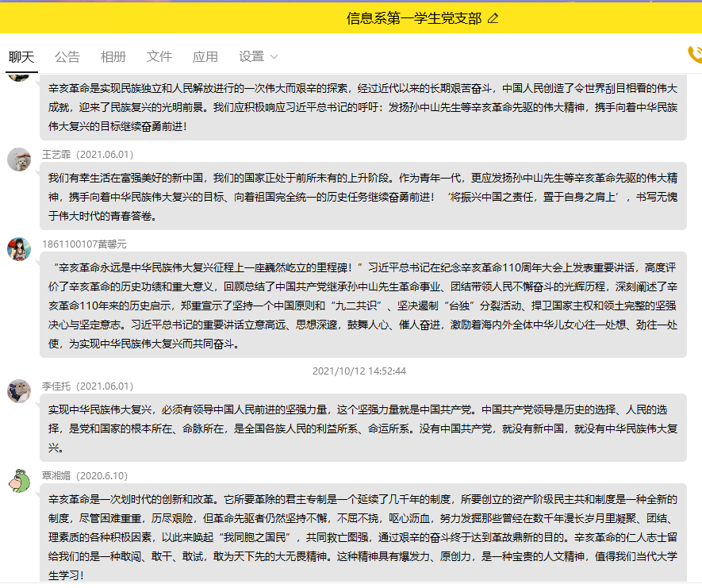Switch to the 聊天 tab

21,57
